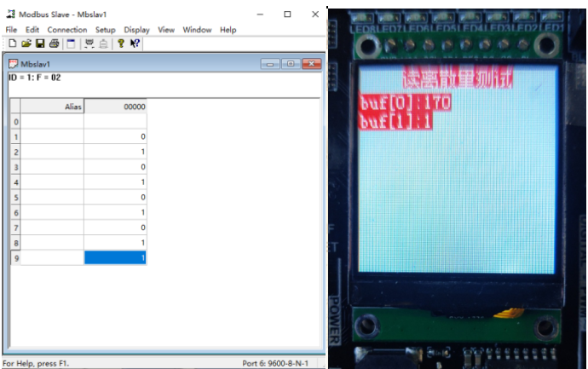Click the Mbslav1 document icon in child window
The height and width of the screenshot is (369, 588).
pos(13,64)
